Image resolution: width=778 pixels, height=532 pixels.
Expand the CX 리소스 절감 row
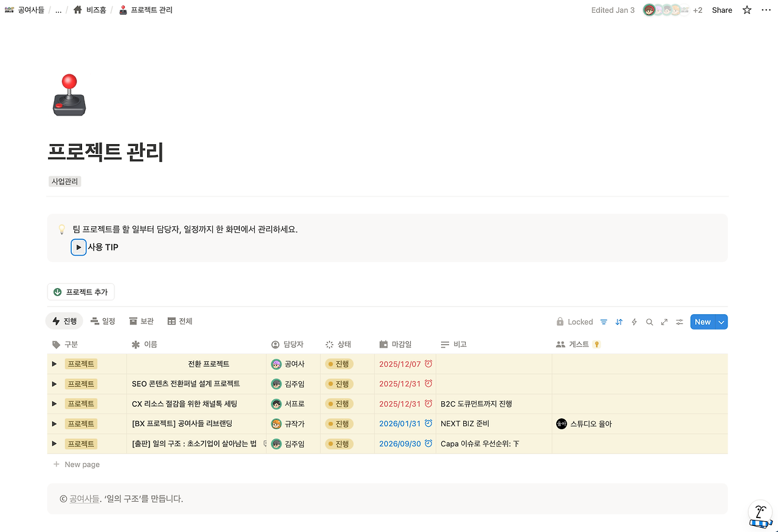coord(54,404)
